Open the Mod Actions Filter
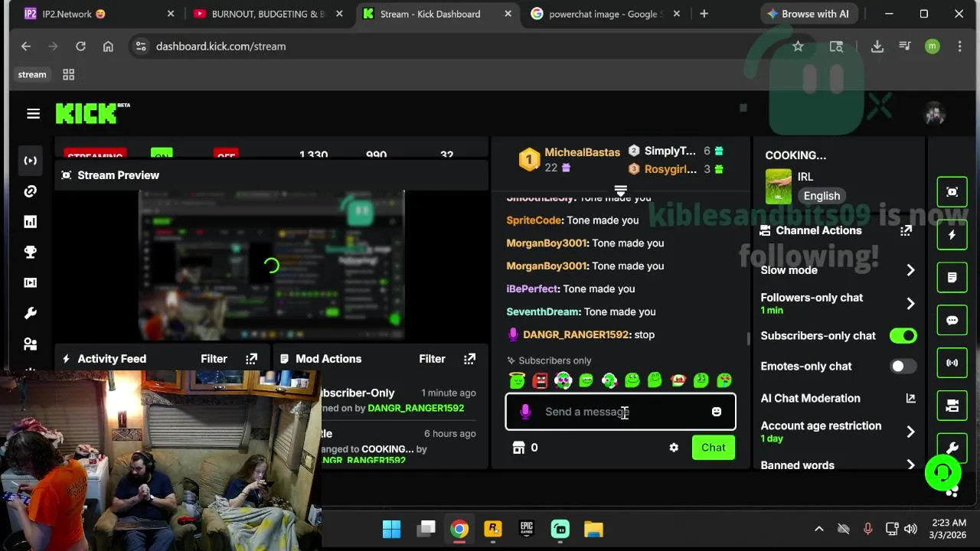This screenshot has height=551, width=980. click(x=432, y=358)
